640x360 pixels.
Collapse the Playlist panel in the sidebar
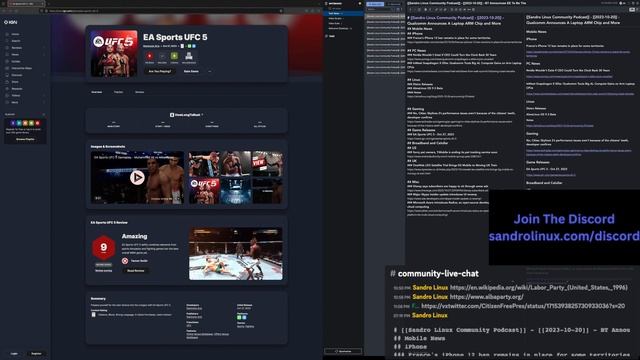tap(44, 114)
